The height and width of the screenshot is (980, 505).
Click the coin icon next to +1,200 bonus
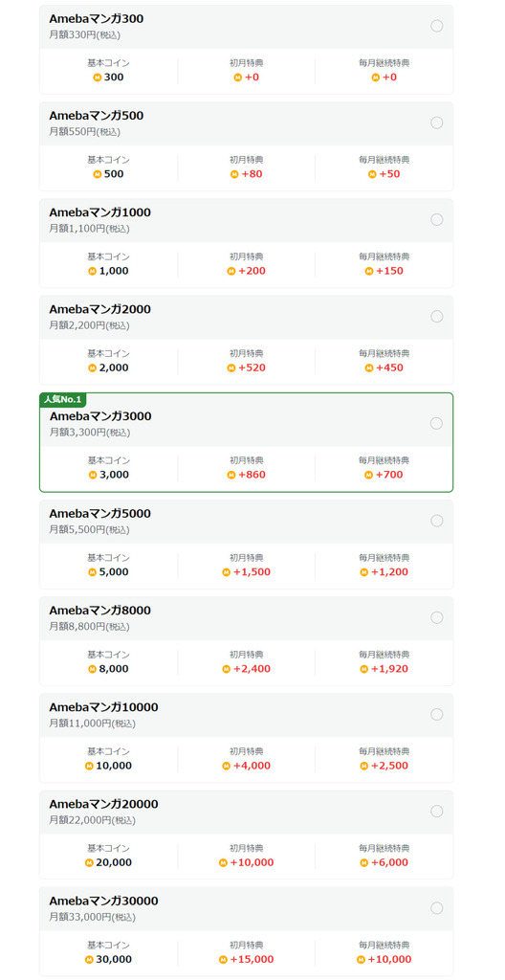point(363,572)
